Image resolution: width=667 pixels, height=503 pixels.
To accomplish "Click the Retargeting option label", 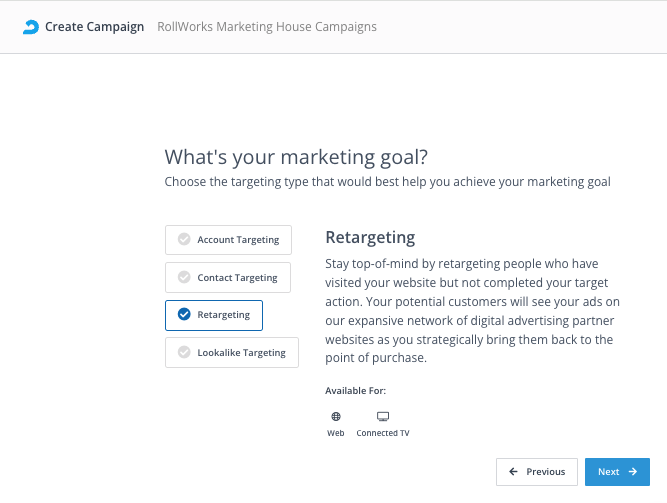I will (223, 315).
